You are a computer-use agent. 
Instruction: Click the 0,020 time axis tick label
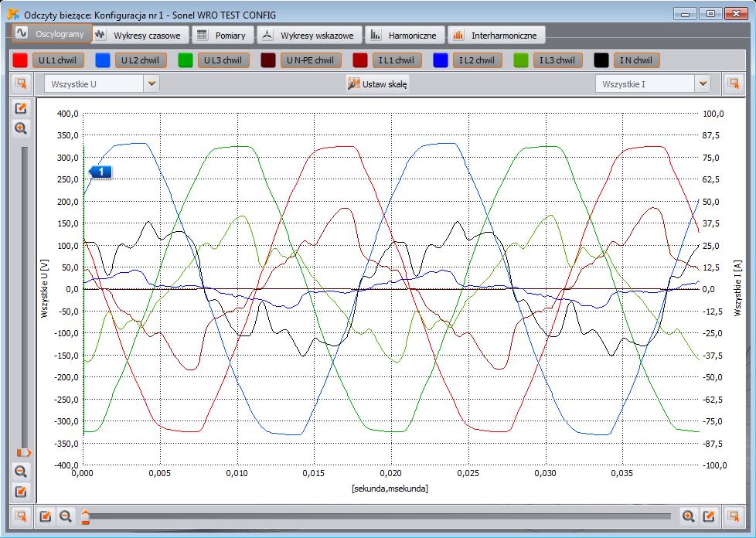[x=391, y=473]
